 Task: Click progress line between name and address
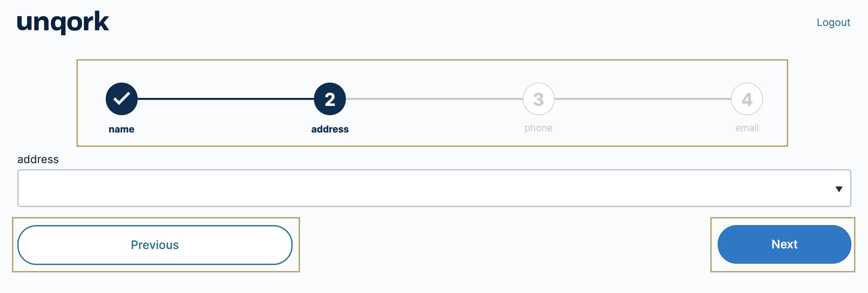[226, 99]
